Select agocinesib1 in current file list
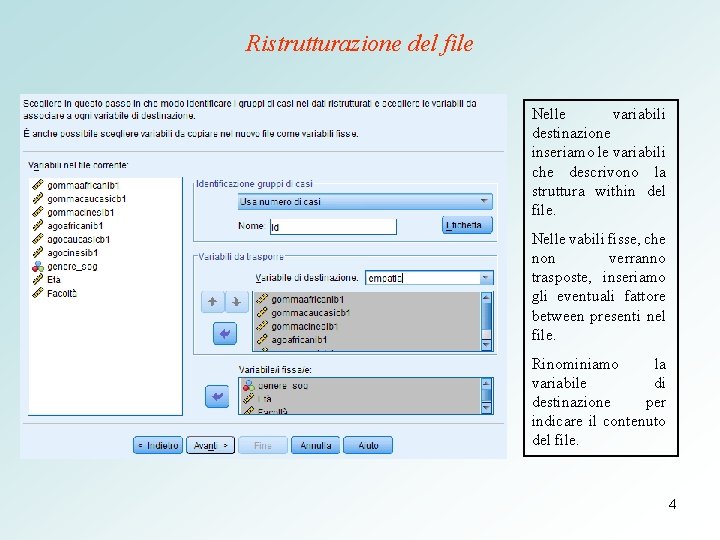This screenshot has height=540, width=720. [x=73, y=253]
